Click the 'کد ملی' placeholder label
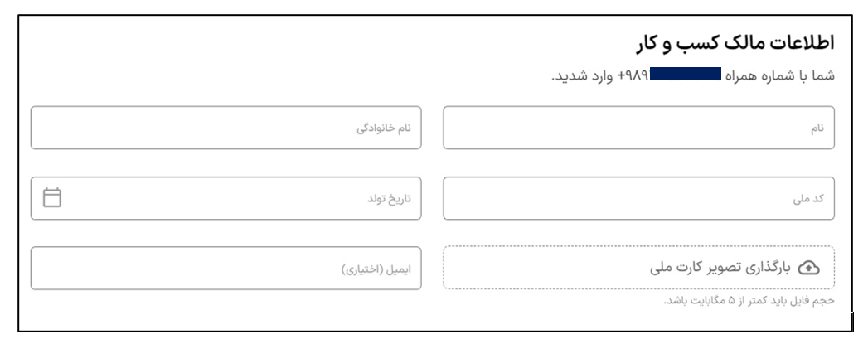 point(808,198)
